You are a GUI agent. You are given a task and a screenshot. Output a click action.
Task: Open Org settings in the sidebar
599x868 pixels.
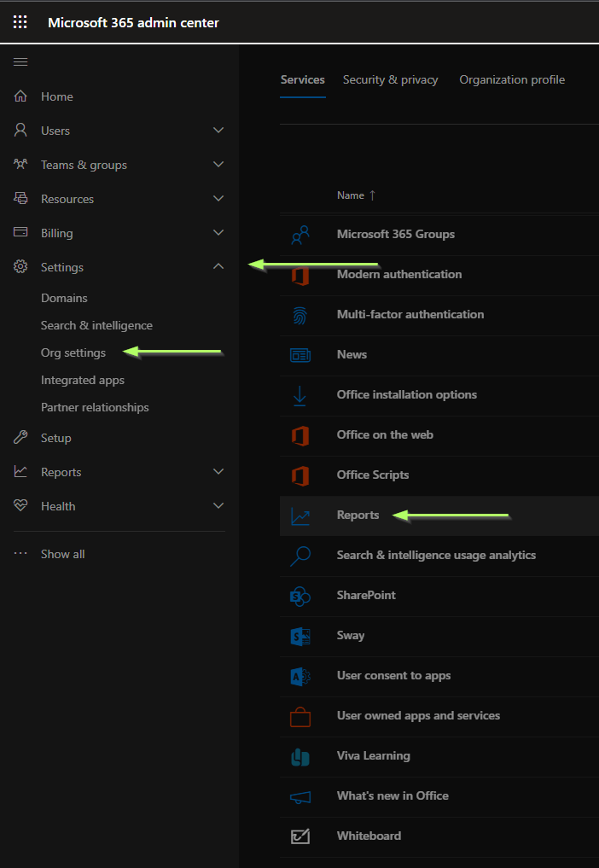tap(73, 352)
